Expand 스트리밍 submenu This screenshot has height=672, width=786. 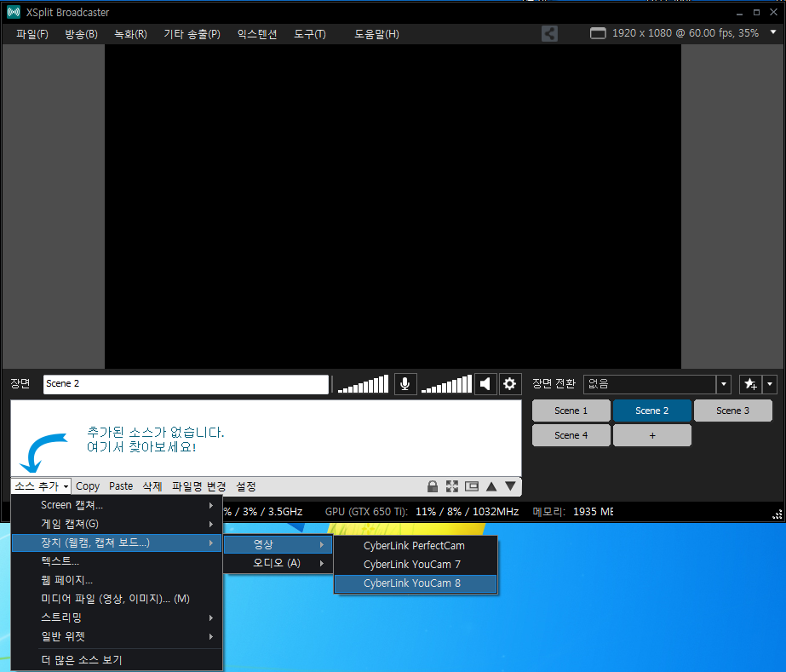pos(117,617)
